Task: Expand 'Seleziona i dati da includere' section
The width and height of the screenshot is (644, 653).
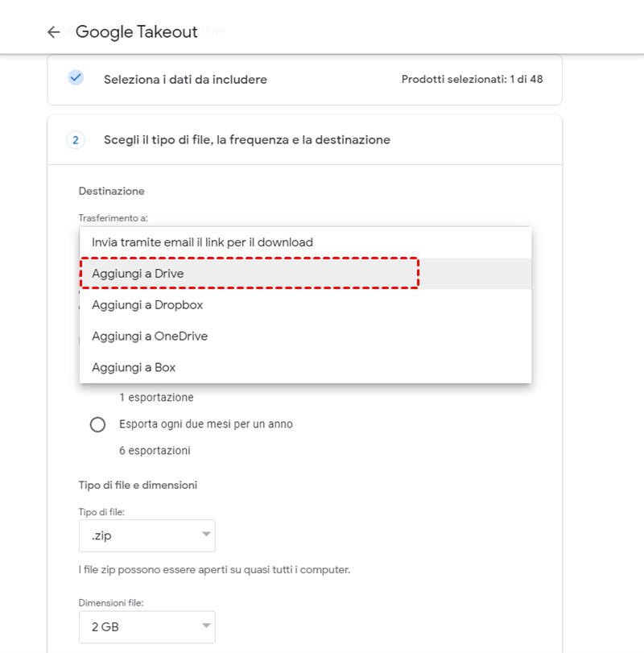Action: coord(185,80)
